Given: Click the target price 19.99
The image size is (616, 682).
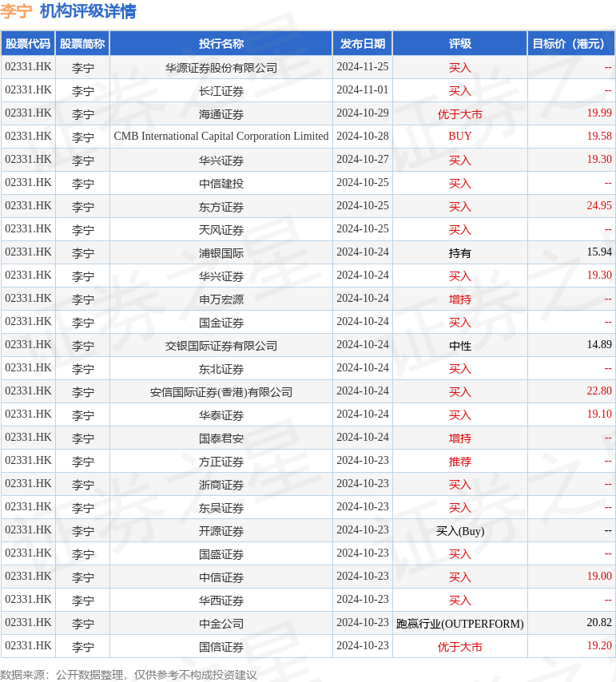Looking at the screenshot, I should click(599, 113).
